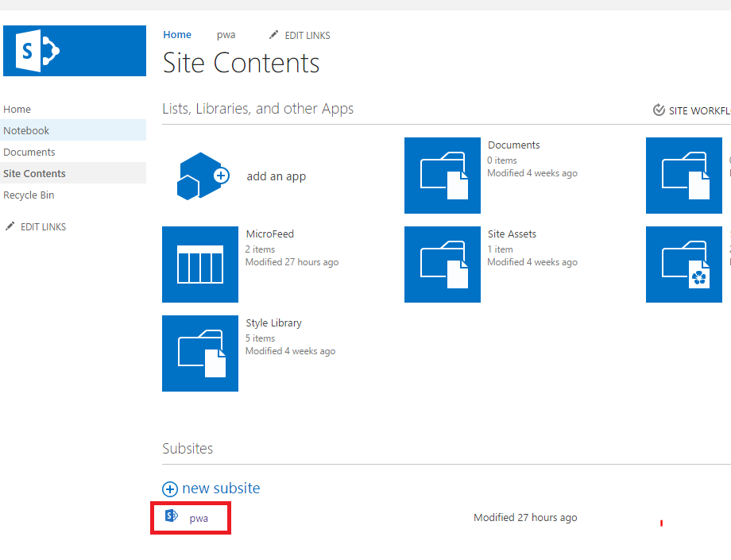Viewport: 731px width, 560px height.
Task: Open the Documents library tile icon
Action: click(x=443, y=176)
